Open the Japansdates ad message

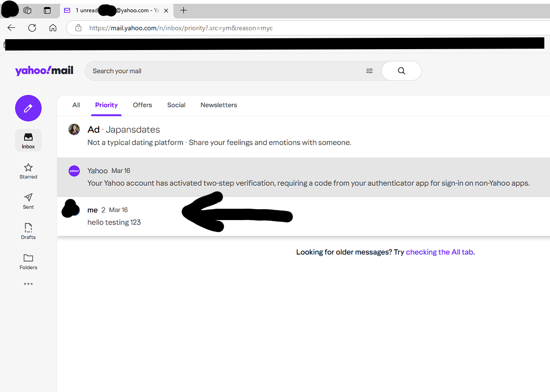coord(303,136)
